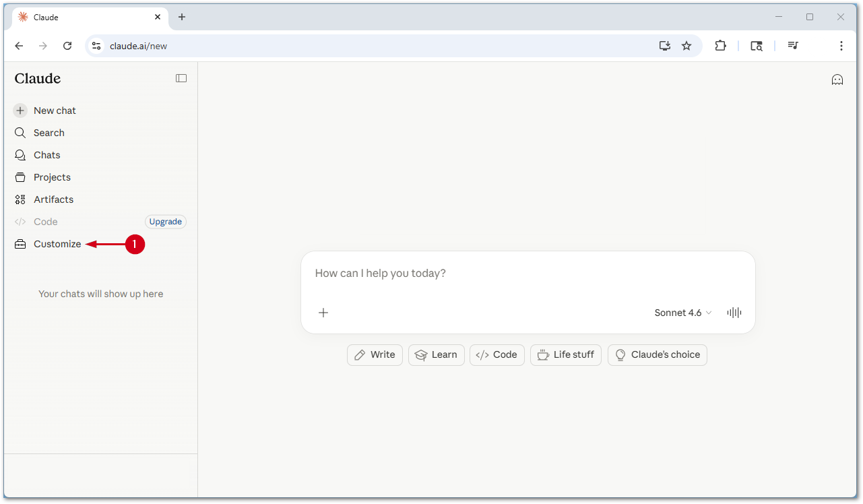The height and width of the screenshot is (504, 863).
Task: Open the Chrome three-dot menu
Action: click(841, 46)
